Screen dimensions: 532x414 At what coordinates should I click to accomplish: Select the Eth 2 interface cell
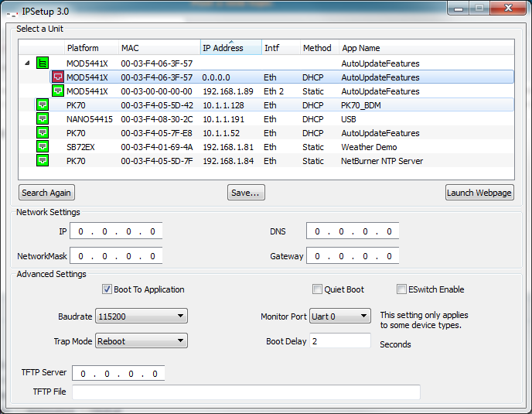click(274, 91)
